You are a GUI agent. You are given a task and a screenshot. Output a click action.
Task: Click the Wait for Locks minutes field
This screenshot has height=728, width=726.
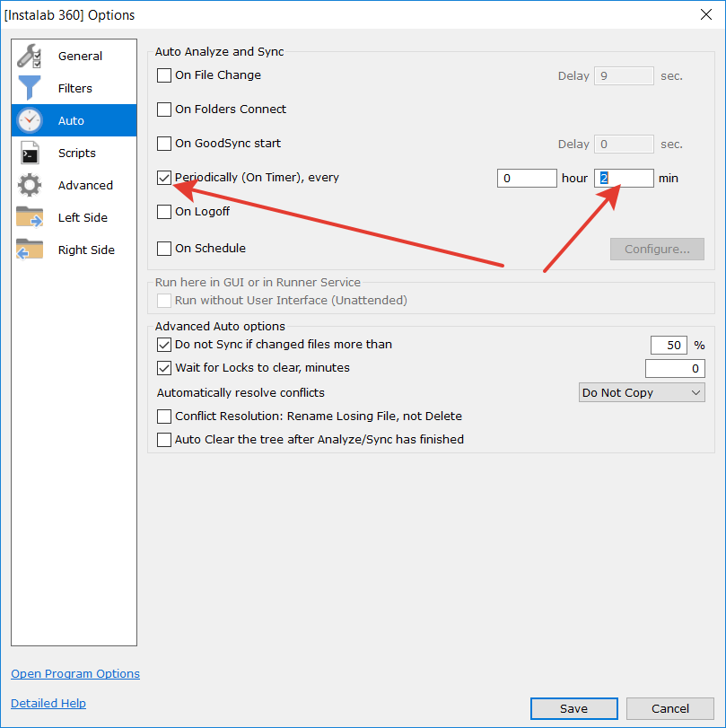(675, 369)
